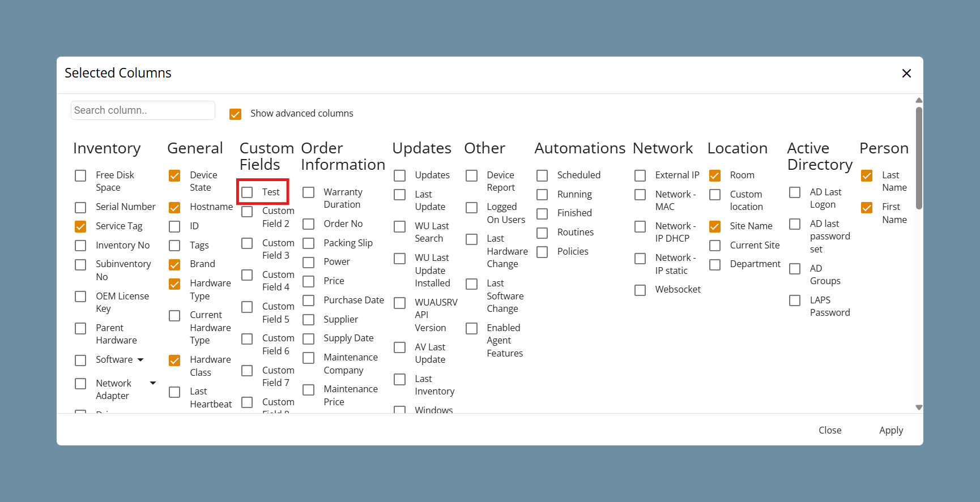This screenshot has height=502, width=980.
Task: Expand the Network Adapter dropdown arrow
Action: pyautogui.click(x=153, y=383)
